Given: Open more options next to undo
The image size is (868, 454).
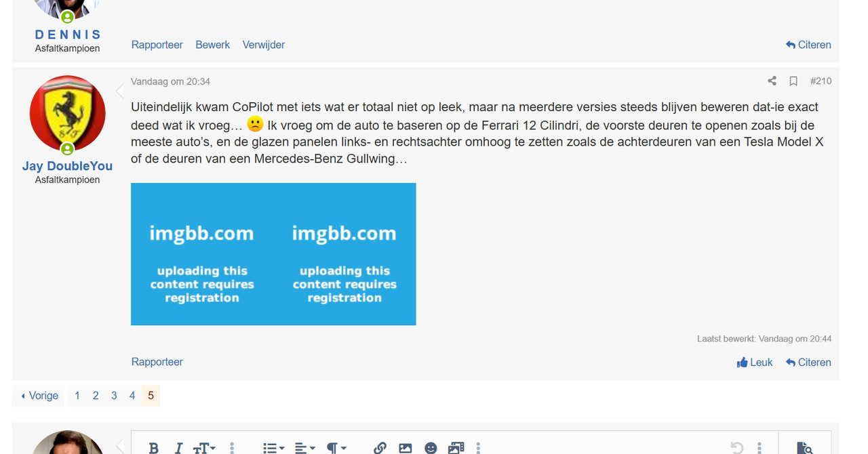Looking at the screenshot, I should [759, 448].
